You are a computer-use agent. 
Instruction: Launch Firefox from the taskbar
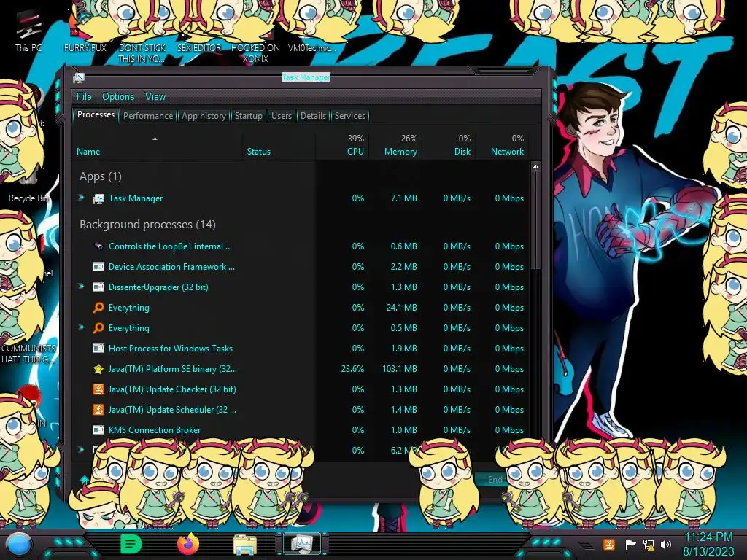point(188,544)
